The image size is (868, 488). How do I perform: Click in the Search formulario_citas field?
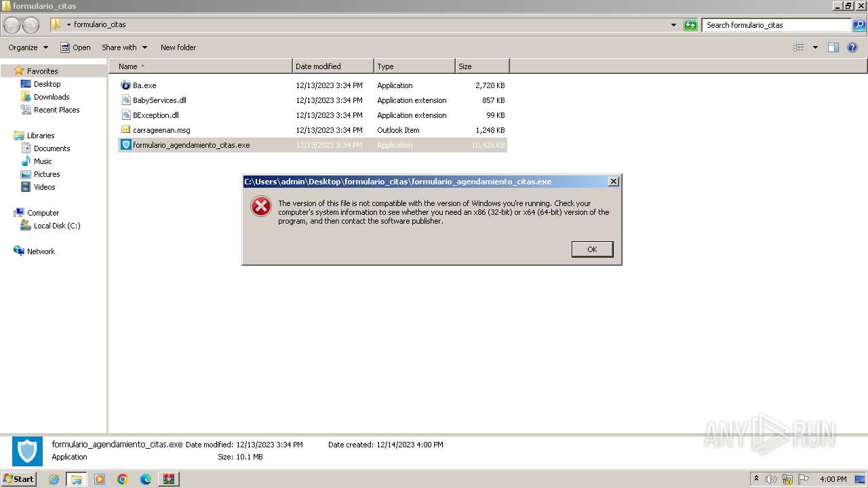coord(776,25)
